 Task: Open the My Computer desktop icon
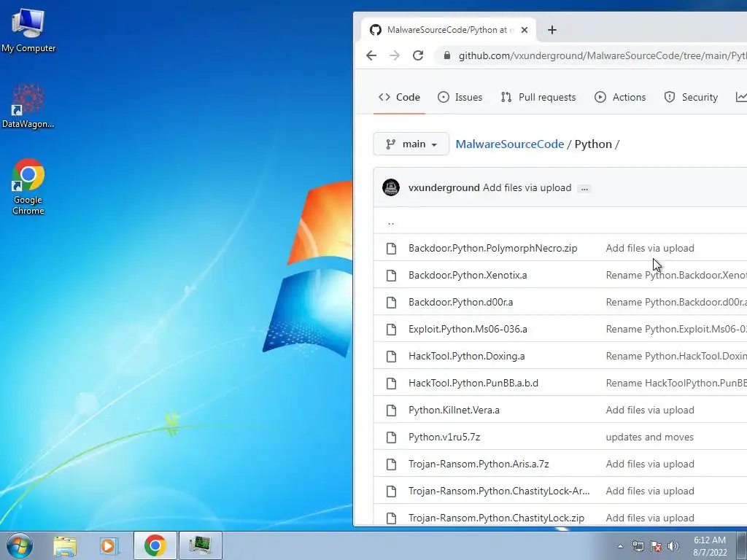(28, 29)
